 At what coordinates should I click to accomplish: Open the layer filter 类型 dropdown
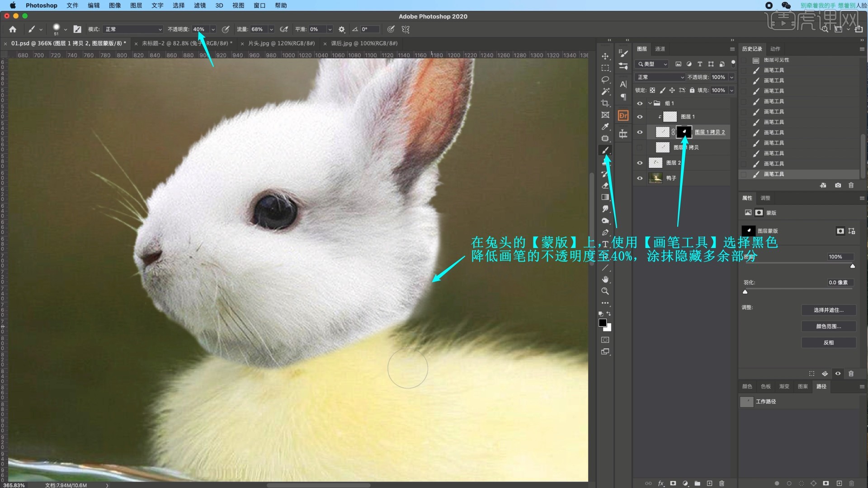[651, 64]
